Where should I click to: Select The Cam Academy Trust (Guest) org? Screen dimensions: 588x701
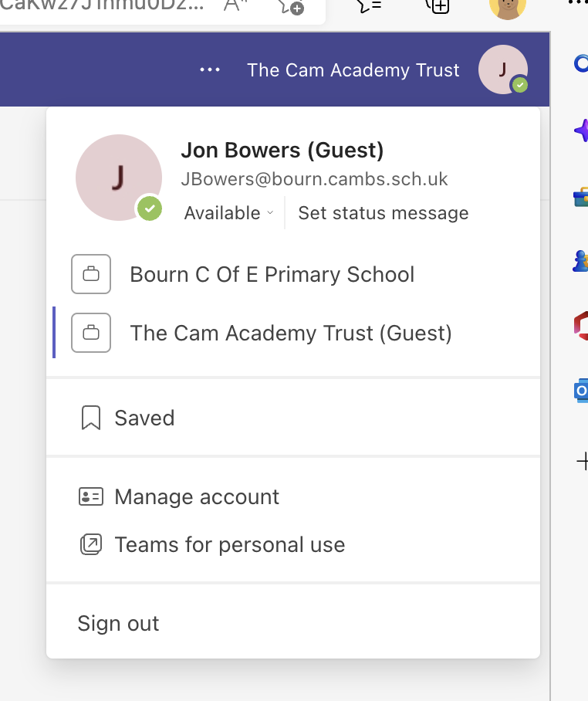(x=293, y=333)
